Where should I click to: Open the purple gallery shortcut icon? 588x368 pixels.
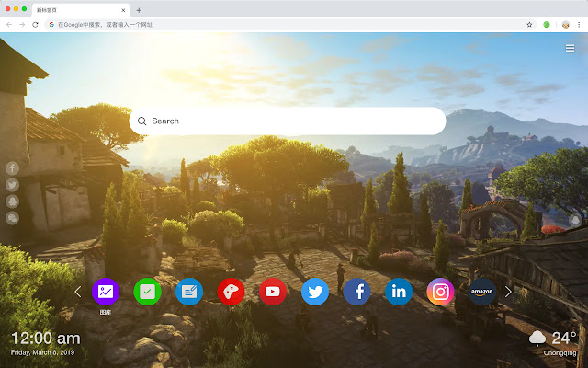[106, 292]
